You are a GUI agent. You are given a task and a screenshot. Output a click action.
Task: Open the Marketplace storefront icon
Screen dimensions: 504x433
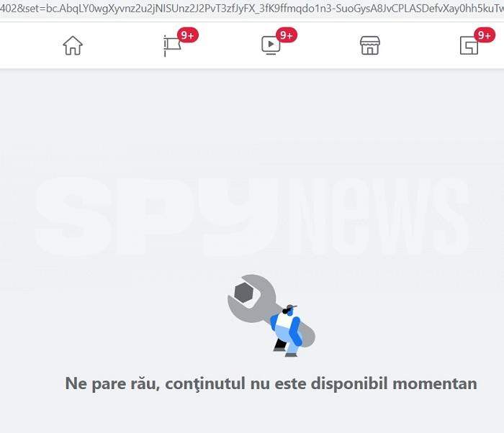369,45
